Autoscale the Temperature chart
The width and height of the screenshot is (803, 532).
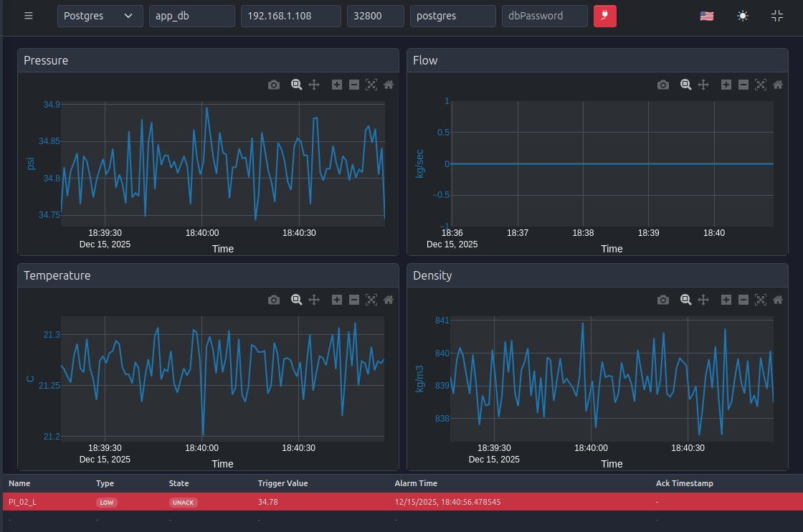[371, 300]
